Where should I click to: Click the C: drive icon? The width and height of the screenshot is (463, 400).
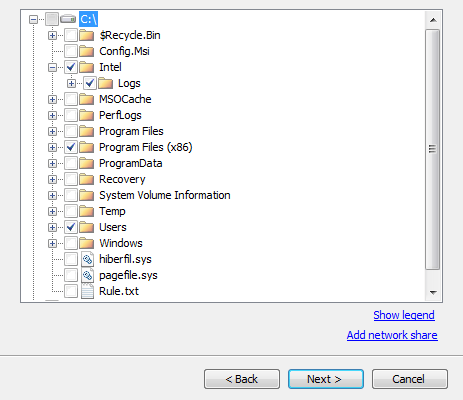point(68,19)
